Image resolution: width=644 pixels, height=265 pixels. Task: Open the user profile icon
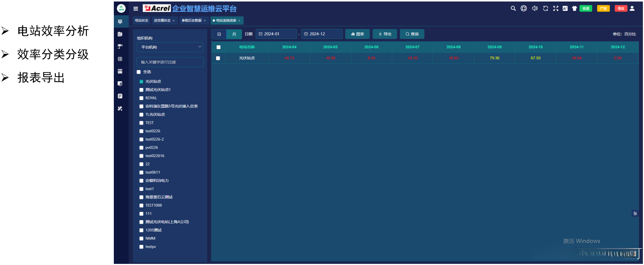click(x=632, y=8)
